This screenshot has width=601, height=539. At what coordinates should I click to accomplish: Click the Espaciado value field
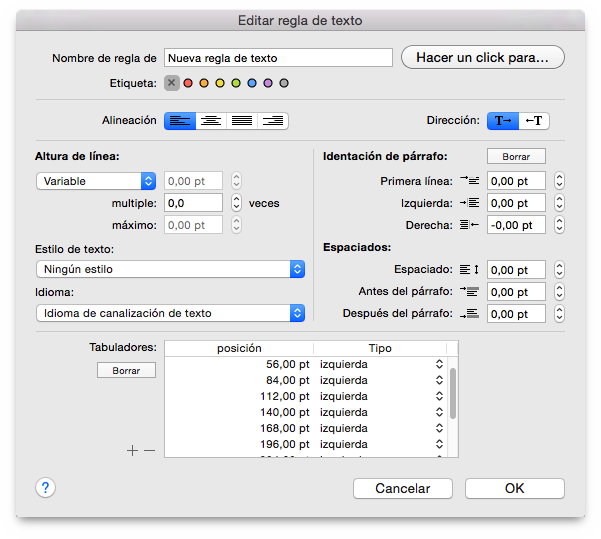click(x=516, y=270)
